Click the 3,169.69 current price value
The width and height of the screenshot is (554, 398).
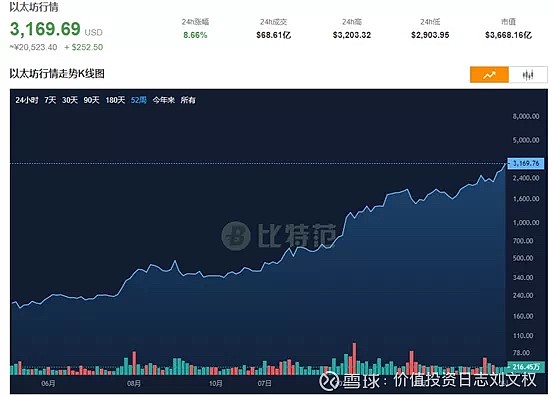(x=45, y=29)
